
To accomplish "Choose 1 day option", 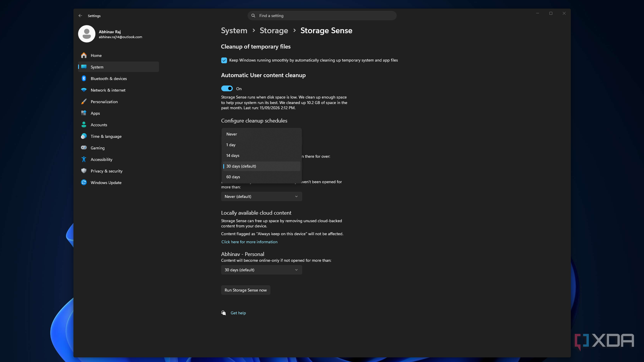I will tap(261, 145).
